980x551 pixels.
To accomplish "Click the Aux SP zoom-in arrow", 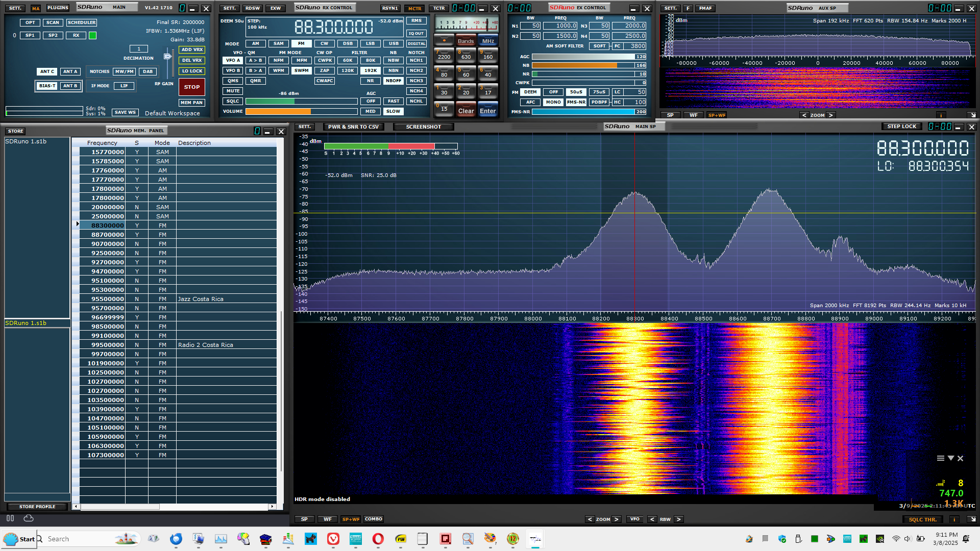I will [830, 115].
